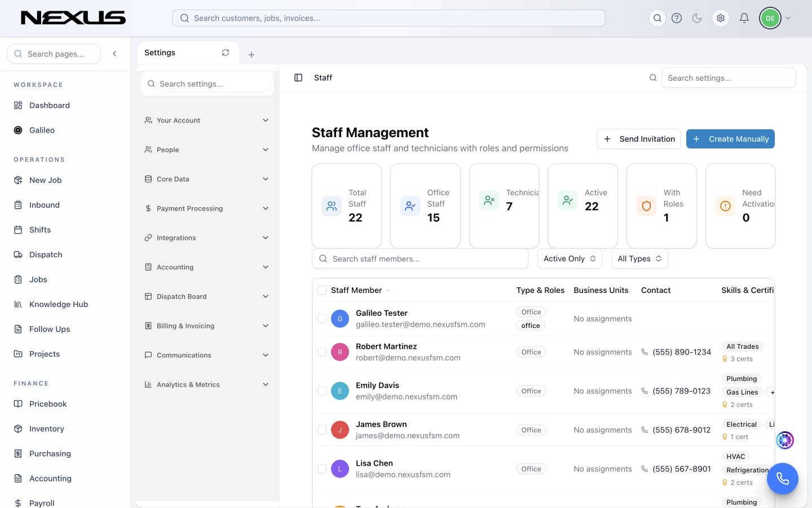This screenshot has height=508, width=812.
Task: Expand the People settings section
Action: coord(207,150)
